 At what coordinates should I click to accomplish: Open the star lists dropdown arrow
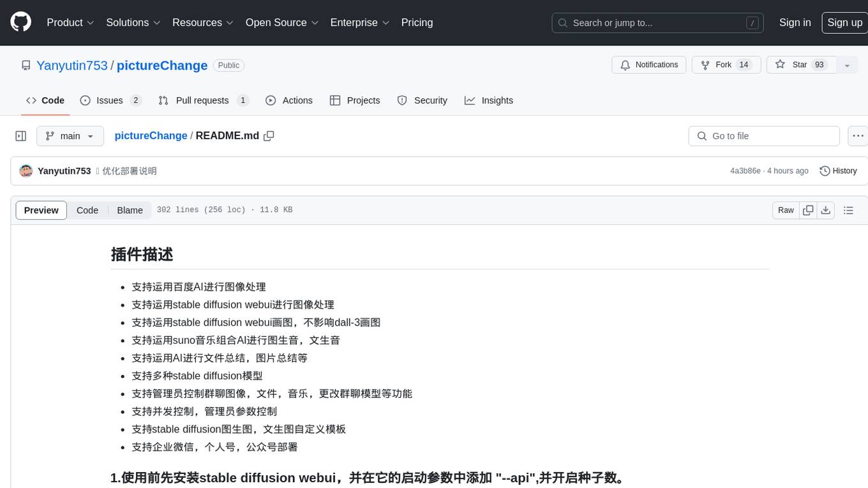coord(847,65)
